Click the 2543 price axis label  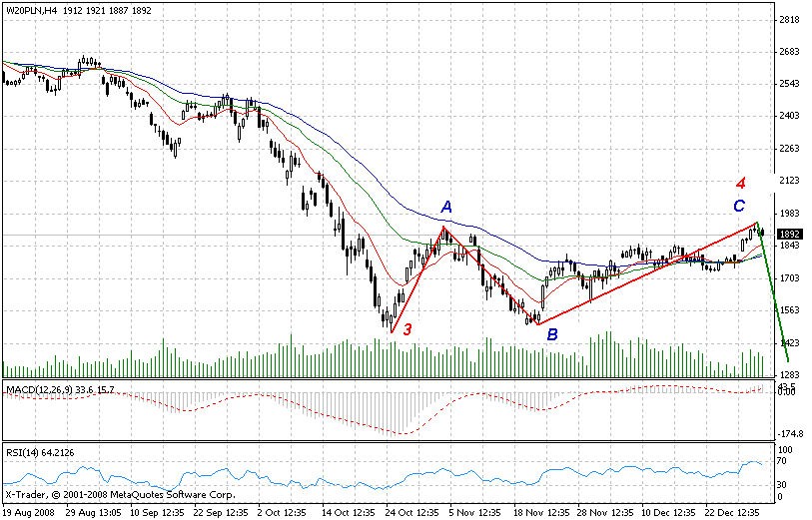790,84
